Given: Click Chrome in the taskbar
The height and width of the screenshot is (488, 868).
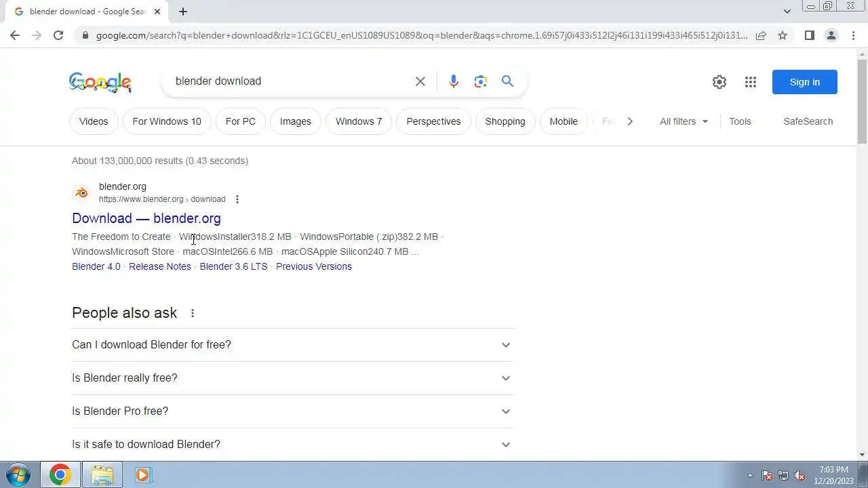Looking at the screenshot, I should [x=60, y=475].
